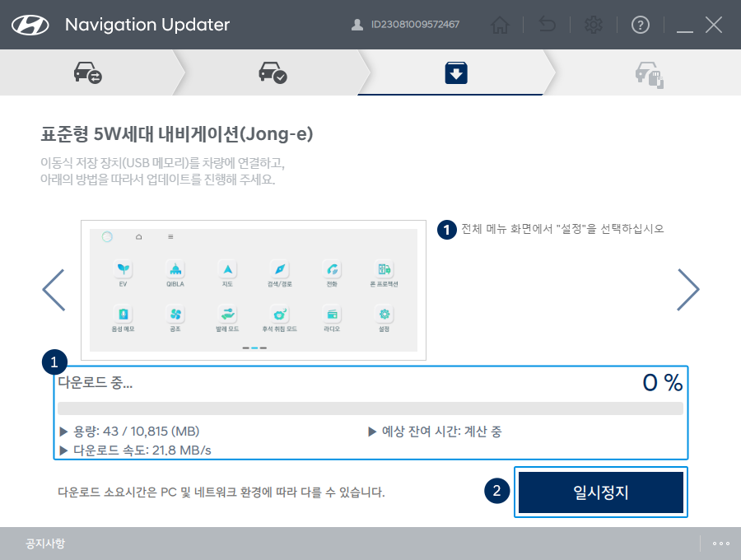Click 설정 gear icon in preview image
Screen dimensions: 741x560
[384, 315]
